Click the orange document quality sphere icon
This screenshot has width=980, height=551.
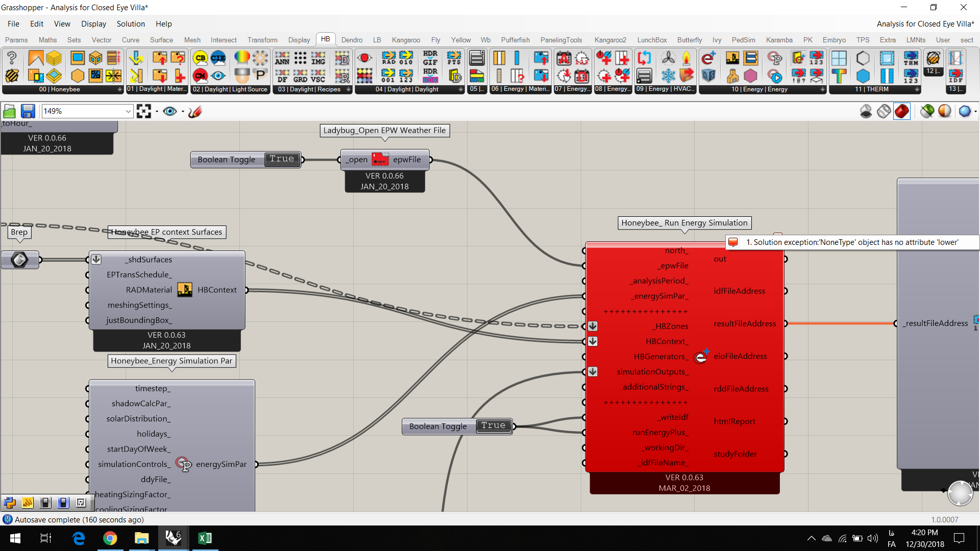[x=945, y=111]
